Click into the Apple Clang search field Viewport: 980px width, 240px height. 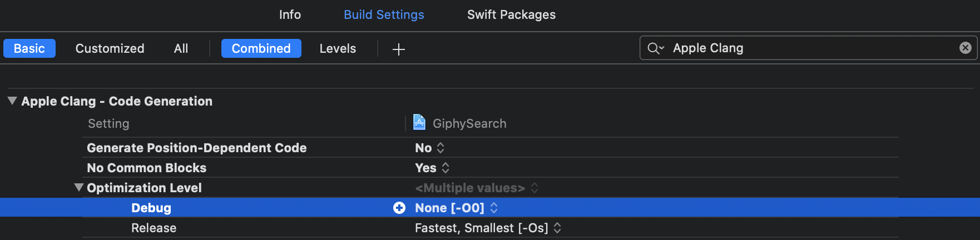pos(806,48)
